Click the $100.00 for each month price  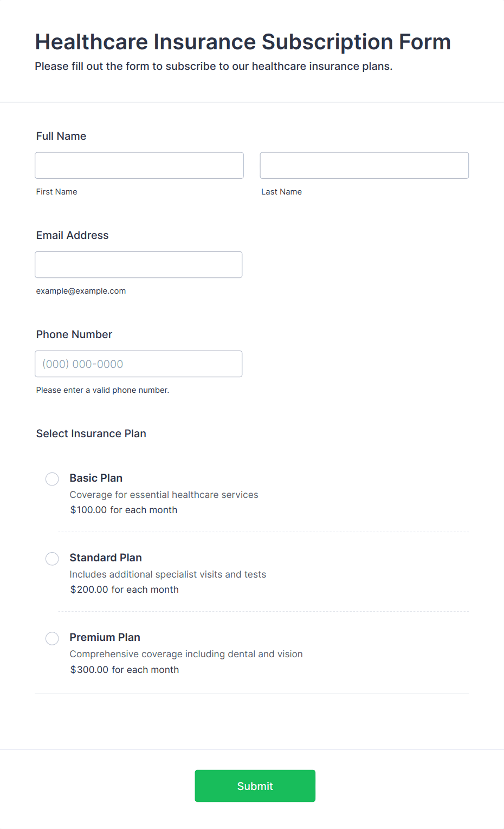point(124,510)
